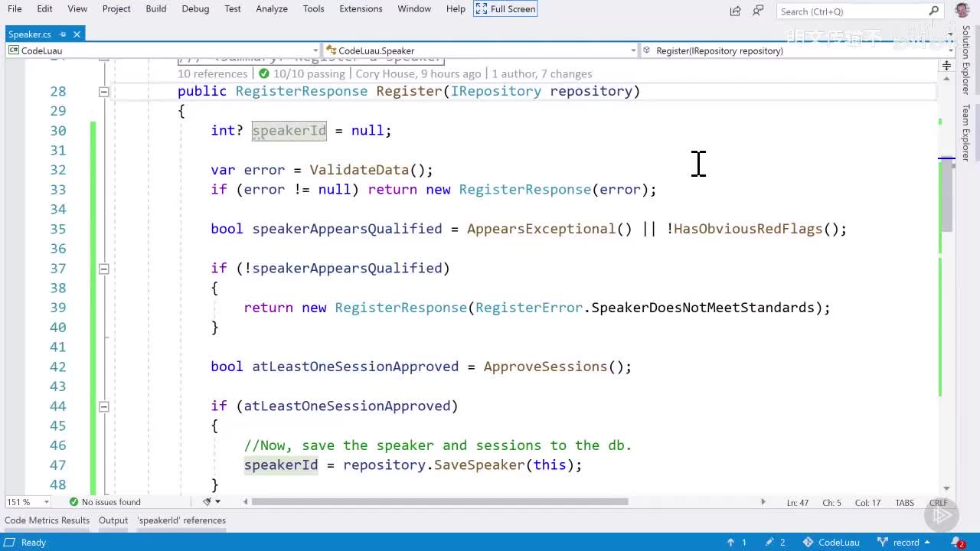Open the Edit menu
This screenshot has width=980, height=551.
click(44, 8)
